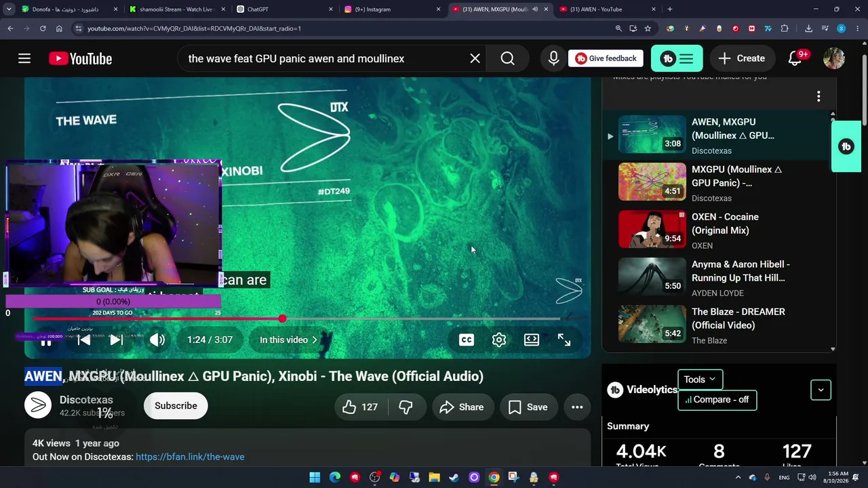Viewport: 868px width, 488px height.
Task: Play the MXGPU 4:51 video thumbnail
Action: point(652,182)
